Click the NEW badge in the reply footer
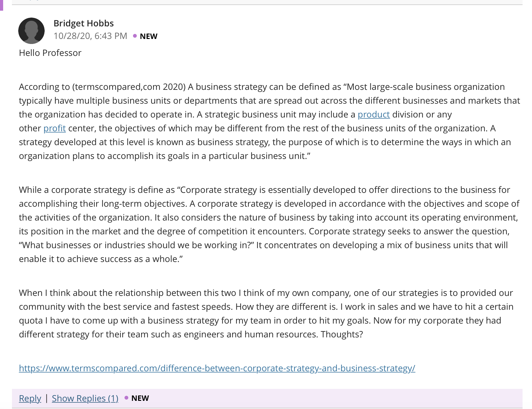 click(140, 398)
